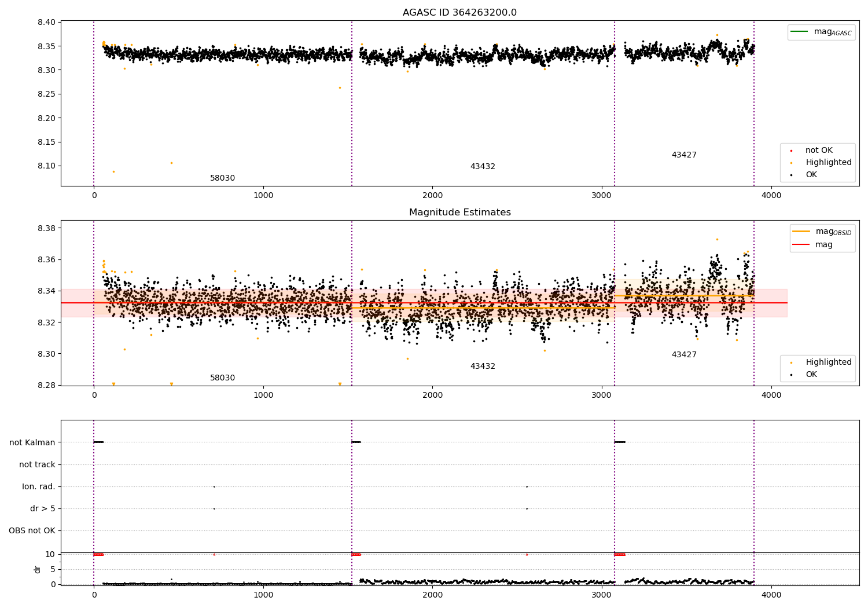Viewport: 868px width, 608px height.
Task: Click the 10 tick on the dr axis
Action: pos(50,554)
